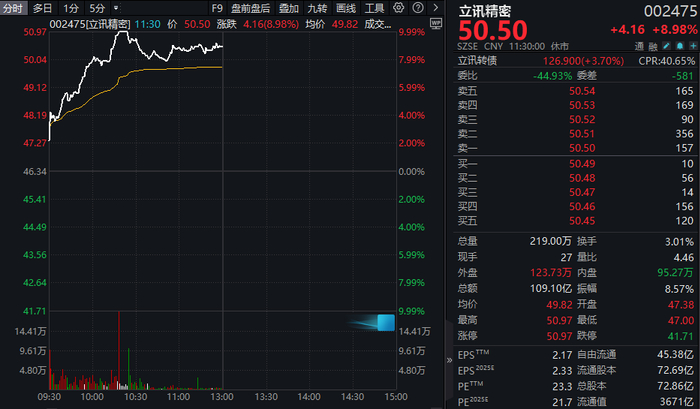Click the pencil note icon
This screenshot has width=700, height=409.
click(667, 46)
